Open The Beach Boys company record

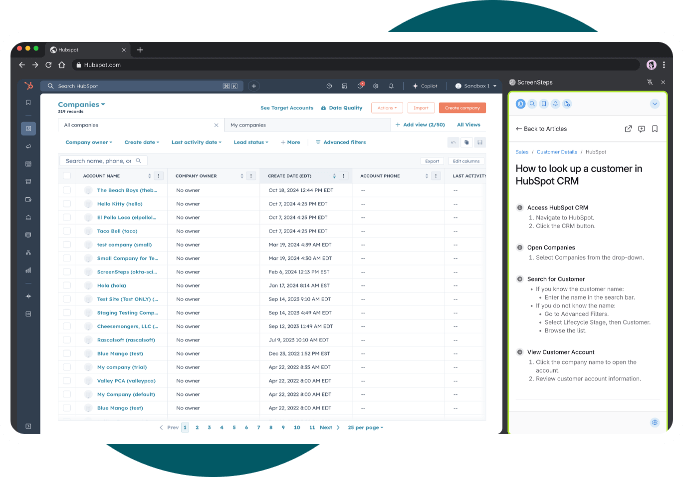tap(127, 190)
